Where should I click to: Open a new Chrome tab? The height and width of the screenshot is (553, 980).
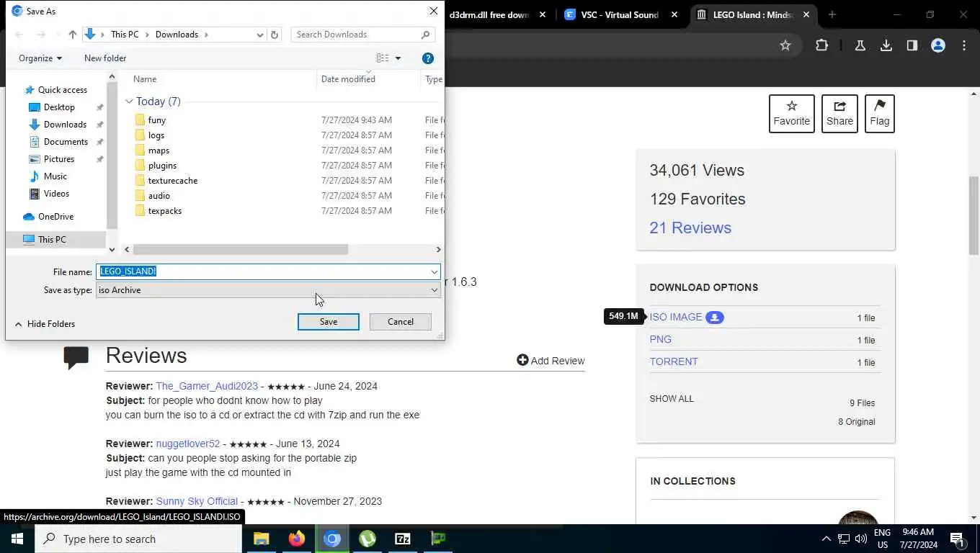click(832, 14)
